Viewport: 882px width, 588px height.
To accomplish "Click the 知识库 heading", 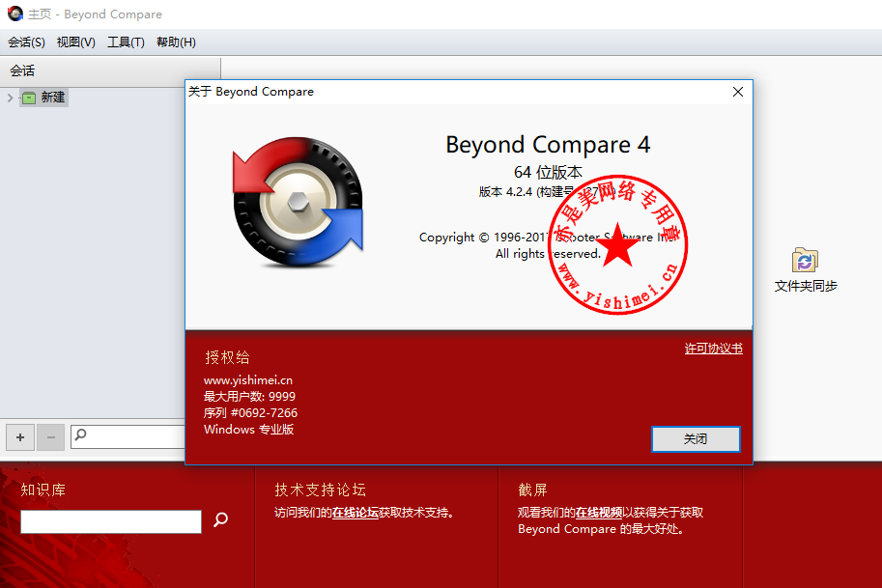I will point(43,490).
